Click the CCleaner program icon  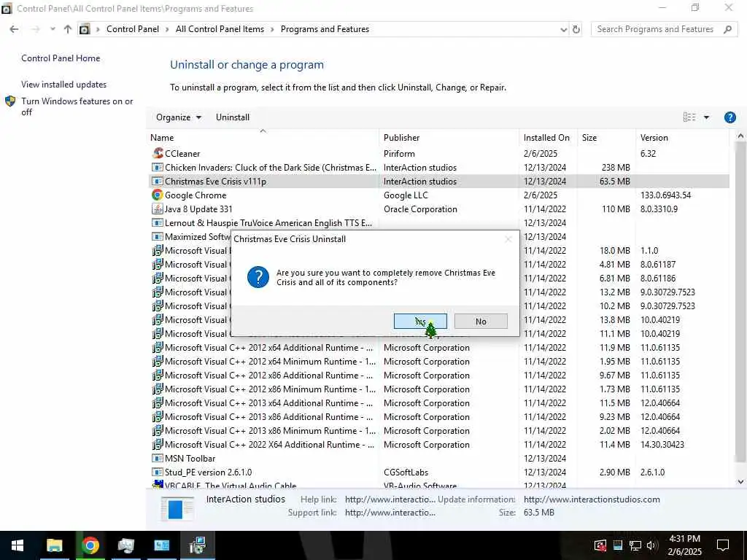(158, 153)
